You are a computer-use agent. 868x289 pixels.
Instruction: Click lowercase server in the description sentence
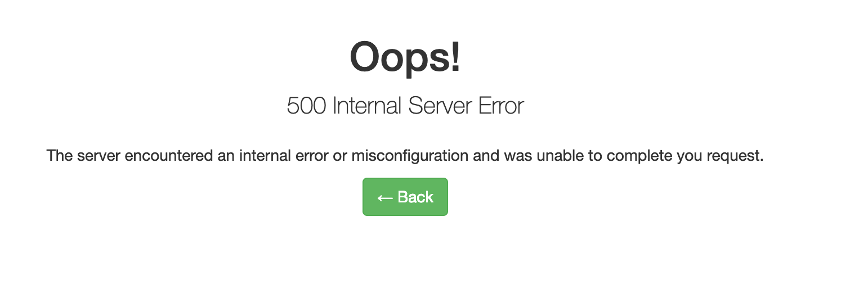[99, 156]
